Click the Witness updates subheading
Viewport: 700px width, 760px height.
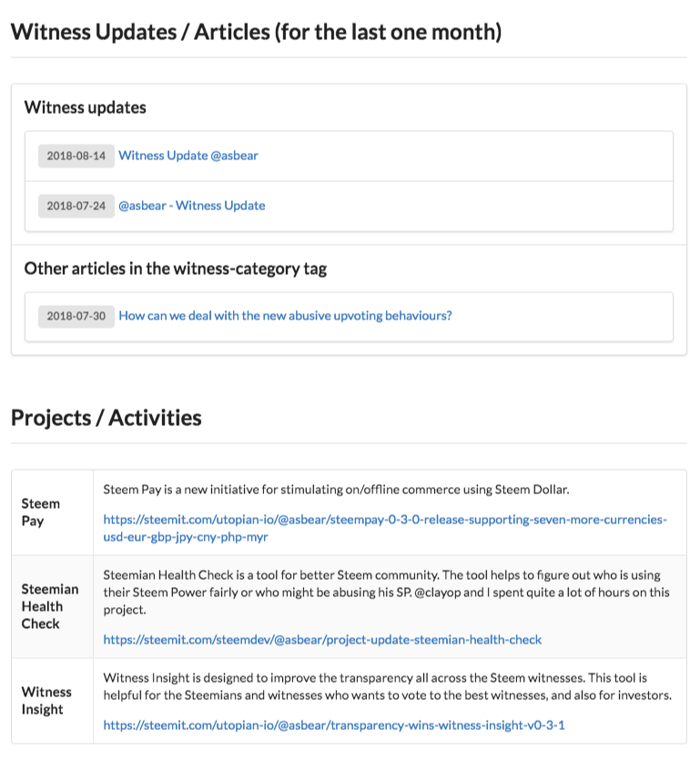pyautogui.click(x=86, y=107)
